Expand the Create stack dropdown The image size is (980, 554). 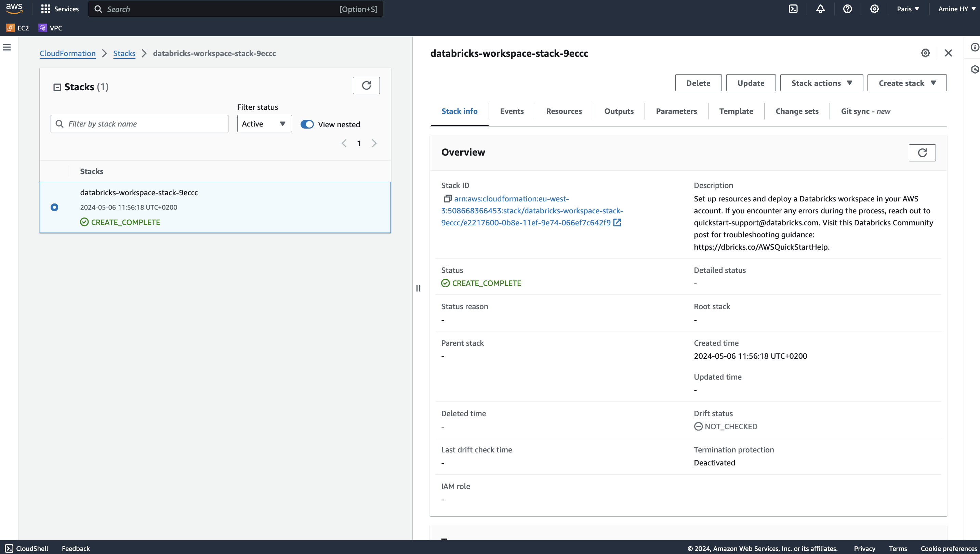click(907, 83)
